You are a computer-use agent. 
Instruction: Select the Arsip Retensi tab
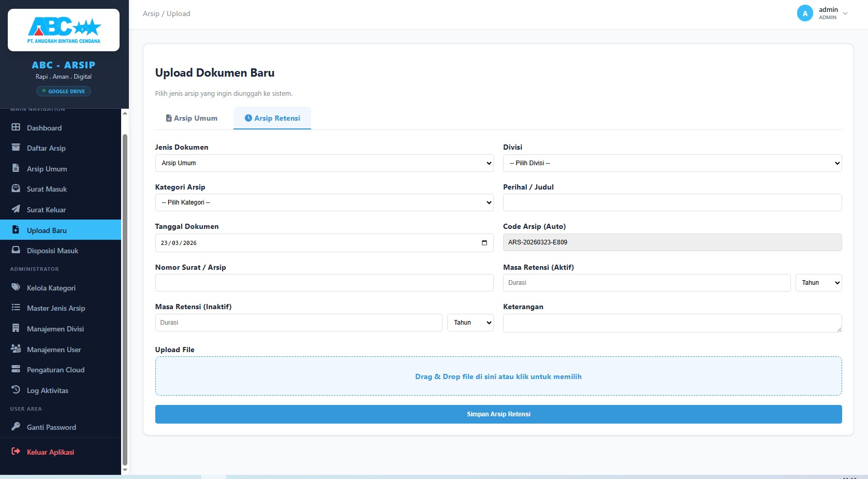point(272,118)
